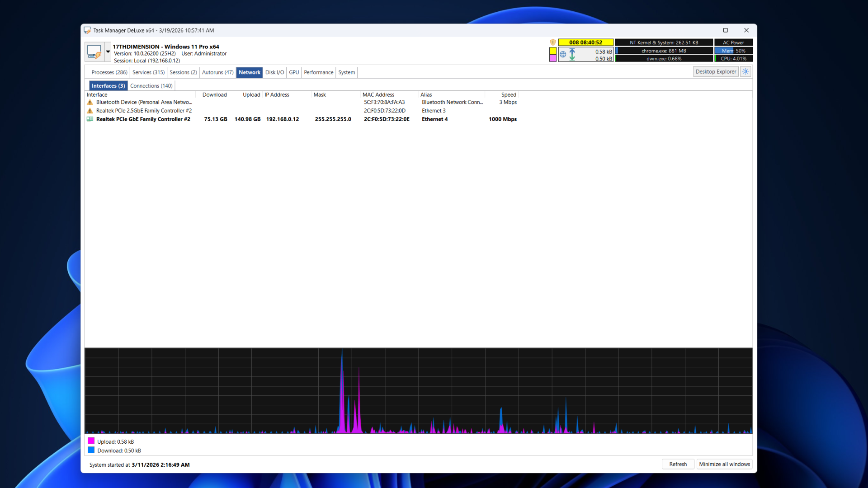Click MAC address 2C:F0:5D:73:22:0E
Image resolution: width=868 pixels, height=488 pixels.
[387, 119]
